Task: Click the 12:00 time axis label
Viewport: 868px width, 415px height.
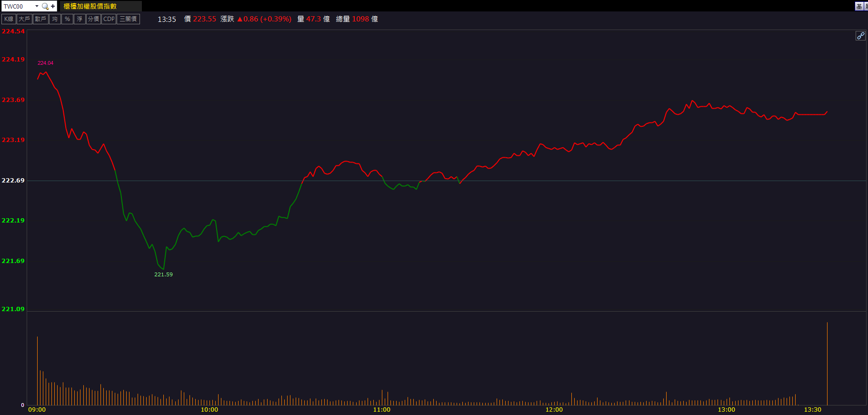Action: click(x=554, y=410)
